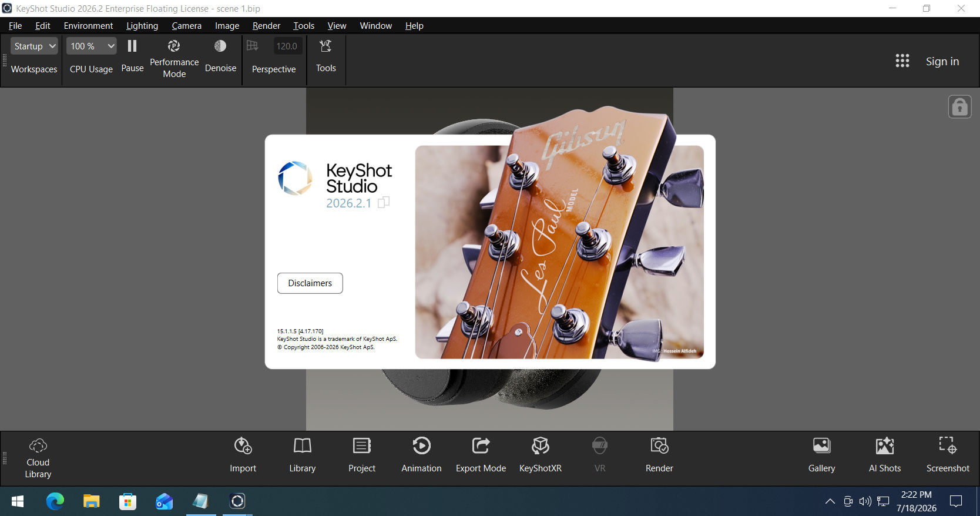Open Microsoft Store from taskbar

pyautogui.click(x=128, y=501)
